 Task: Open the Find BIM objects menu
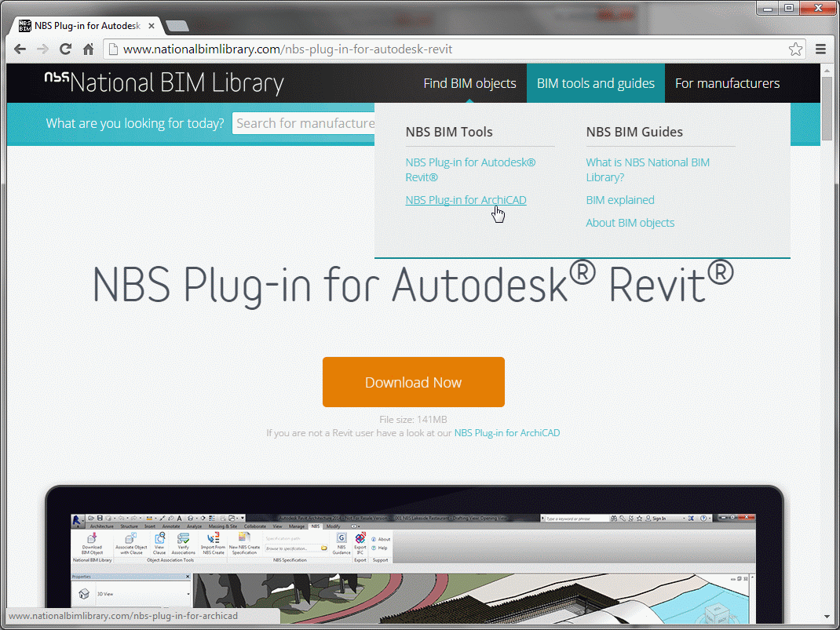tap(469, 83)
